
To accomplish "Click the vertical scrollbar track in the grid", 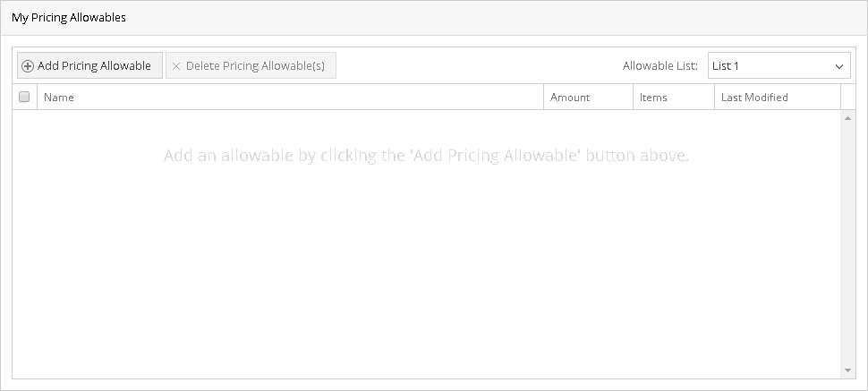I will [x=847, y=242].
